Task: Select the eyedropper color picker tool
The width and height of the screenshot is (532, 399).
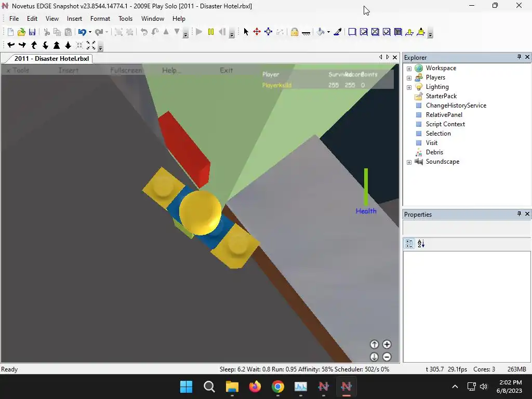Action: click(x=338, y=32)
